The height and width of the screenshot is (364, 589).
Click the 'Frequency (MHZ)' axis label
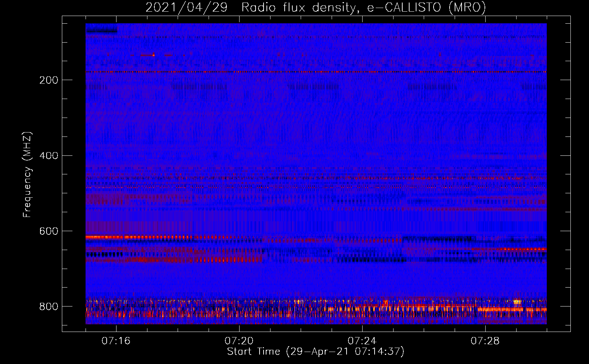[x=27, y=174]
